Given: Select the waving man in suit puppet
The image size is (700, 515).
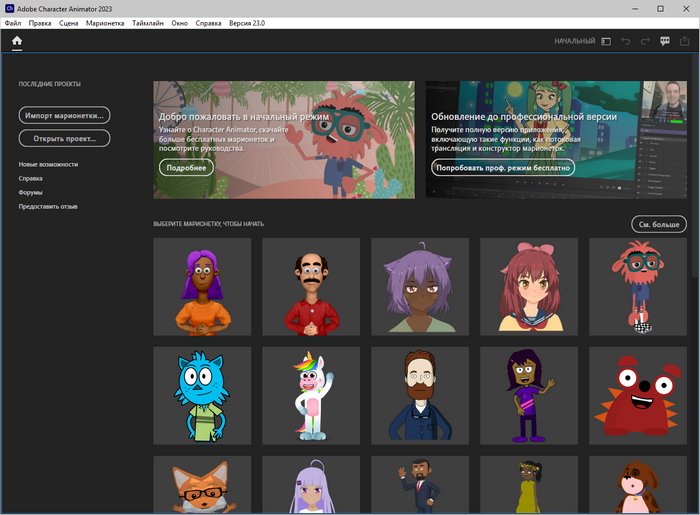Looking at the screenshot, I should (420, 484).
